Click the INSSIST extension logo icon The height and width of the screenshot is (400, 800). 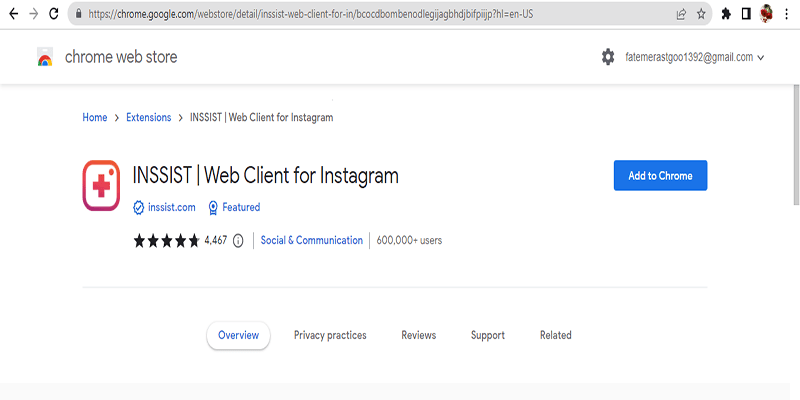pos(101,186)
